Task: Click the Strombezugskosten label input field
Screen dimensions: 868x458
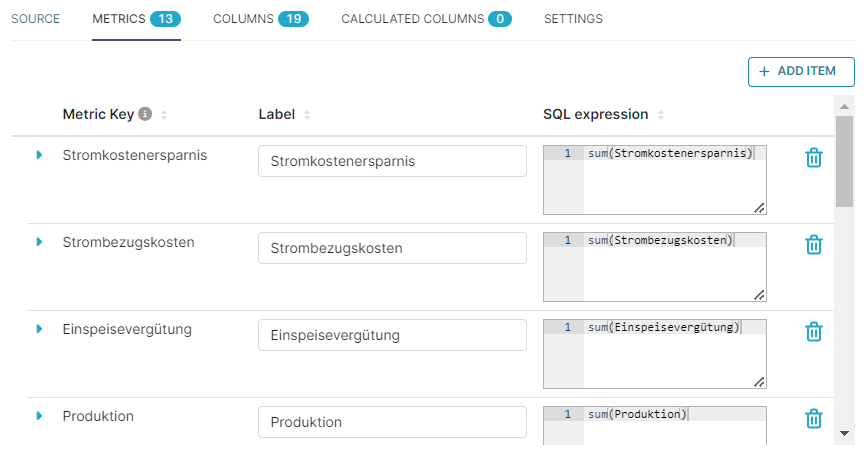Action: tap(392, 248)
